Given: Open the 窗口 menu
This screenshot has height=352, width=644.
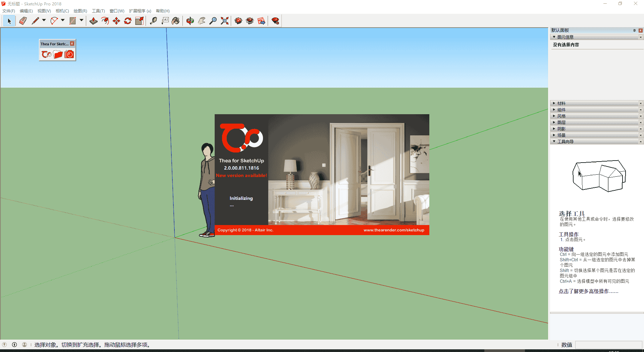Looking at the screenshot, I should pos(116,11).
